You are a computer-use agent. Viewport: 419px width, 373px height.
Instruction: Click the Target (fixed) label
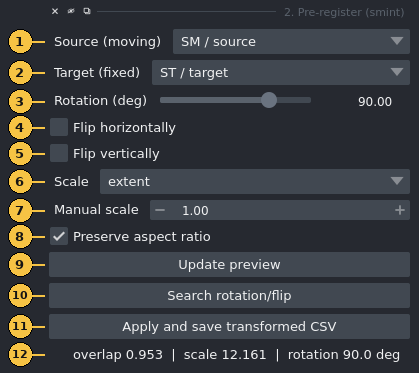tap(97, 73)
